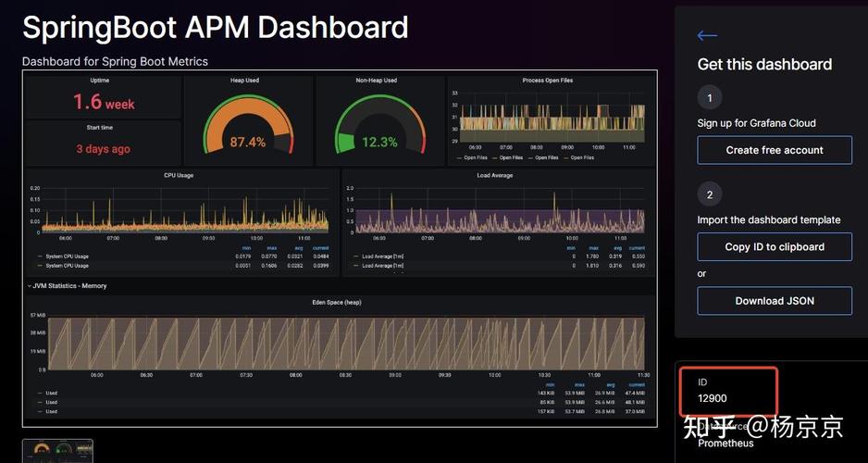This screenshot has height=463, width=868.
Task: Click the Start time 3 days ago stat
Action: tap(103, 149)
